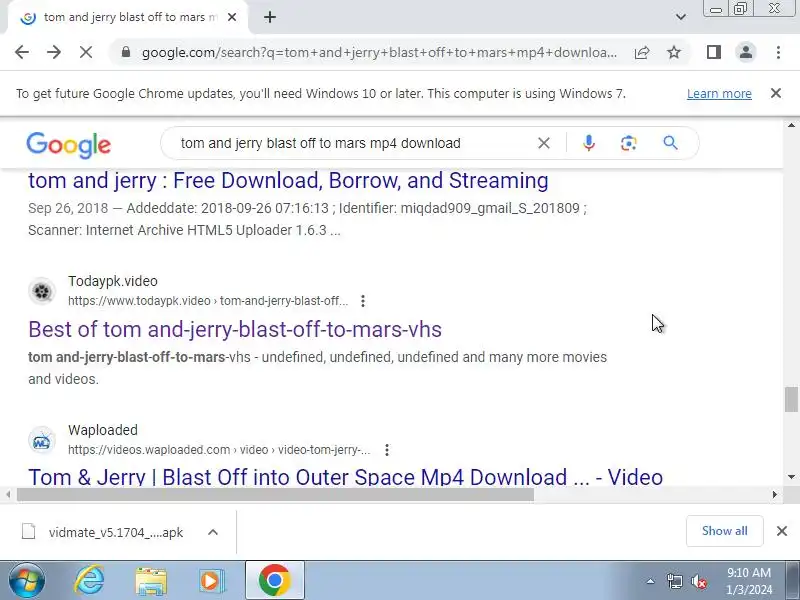Screen dimensions: 800x600
Task: Open the Todaypk.video site name
Action: (x=113, y=281)
